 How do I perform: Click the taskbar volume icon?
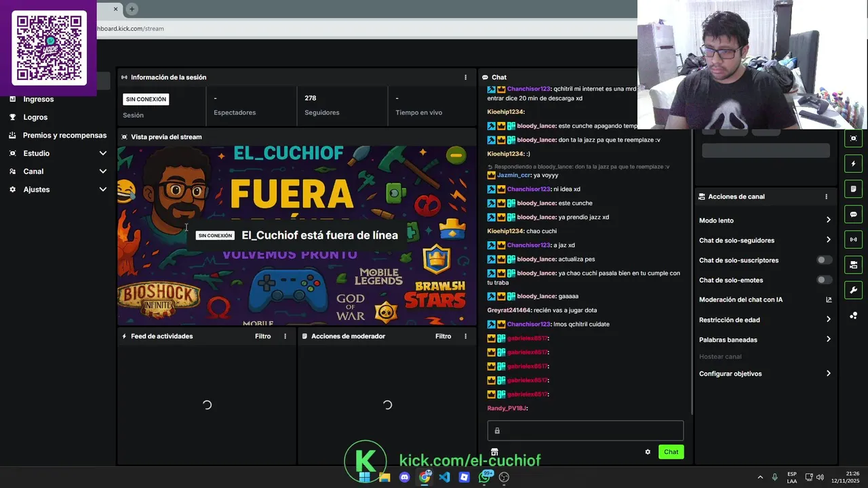820,477
